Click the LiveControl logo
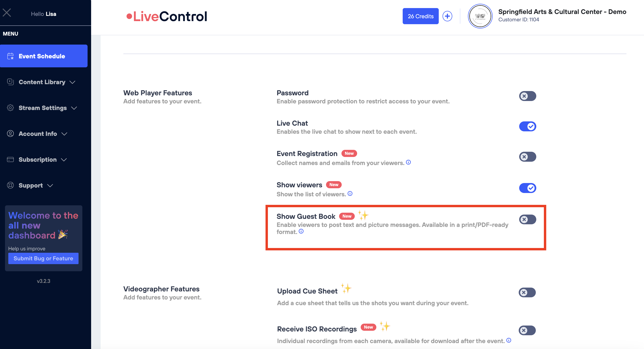The height and width of the screenshot is (349, 644). click(167, 17)
